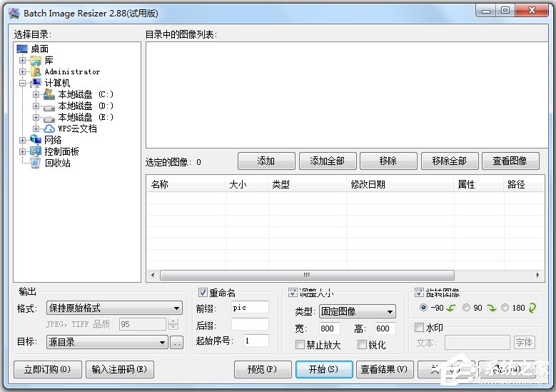
Task: Click the 添加 (add) button
Action: 266,161
